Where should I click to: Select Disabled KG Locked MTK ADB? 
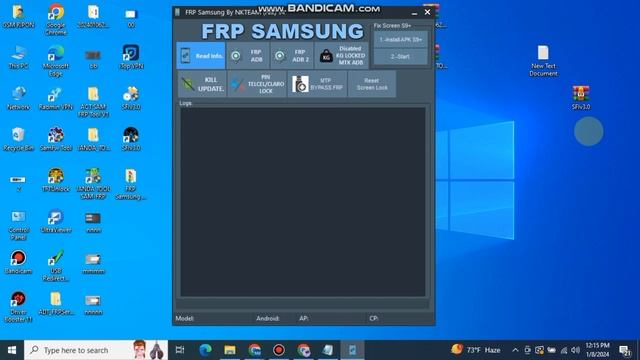342,56
